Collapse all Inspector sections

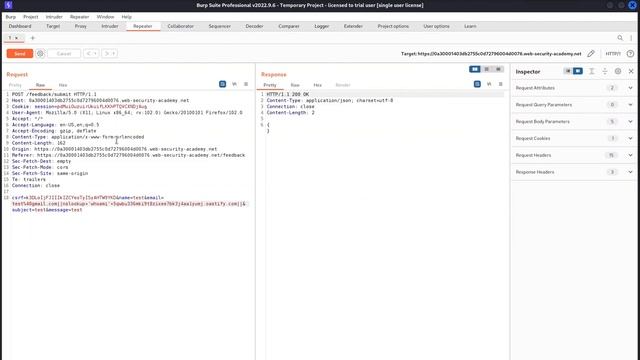click(605, 71)
